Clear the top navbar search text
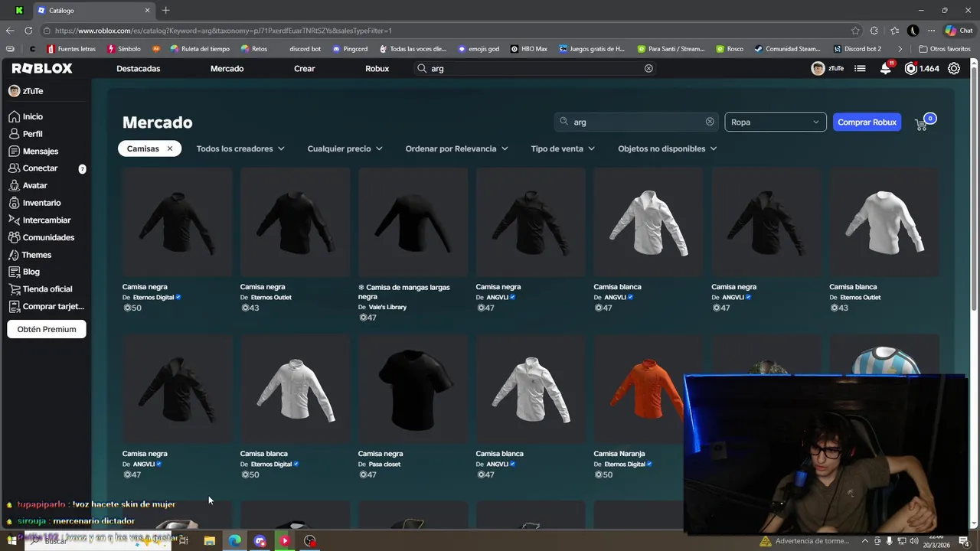Screen dimensions: 980x551 point(648,68)
